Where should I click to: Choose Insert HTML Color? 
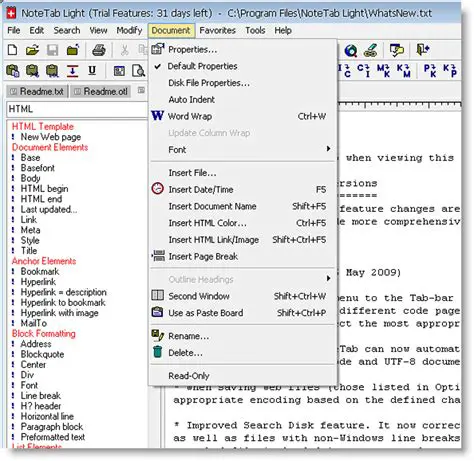243,223
